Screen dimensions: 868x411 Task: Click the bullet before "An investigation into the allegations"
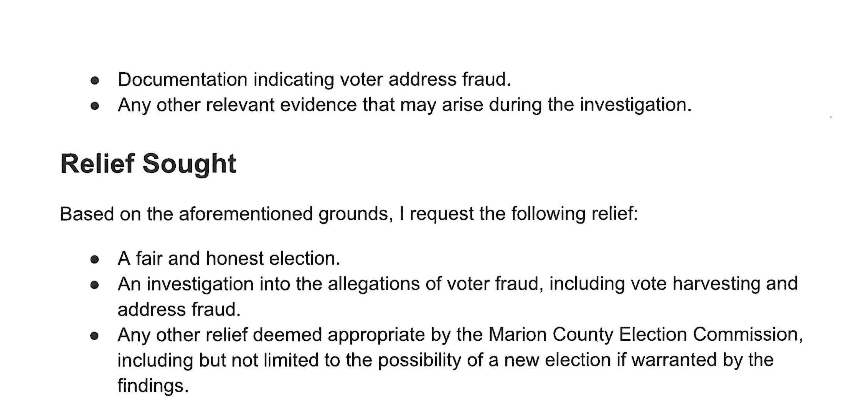tap(95, 285)
